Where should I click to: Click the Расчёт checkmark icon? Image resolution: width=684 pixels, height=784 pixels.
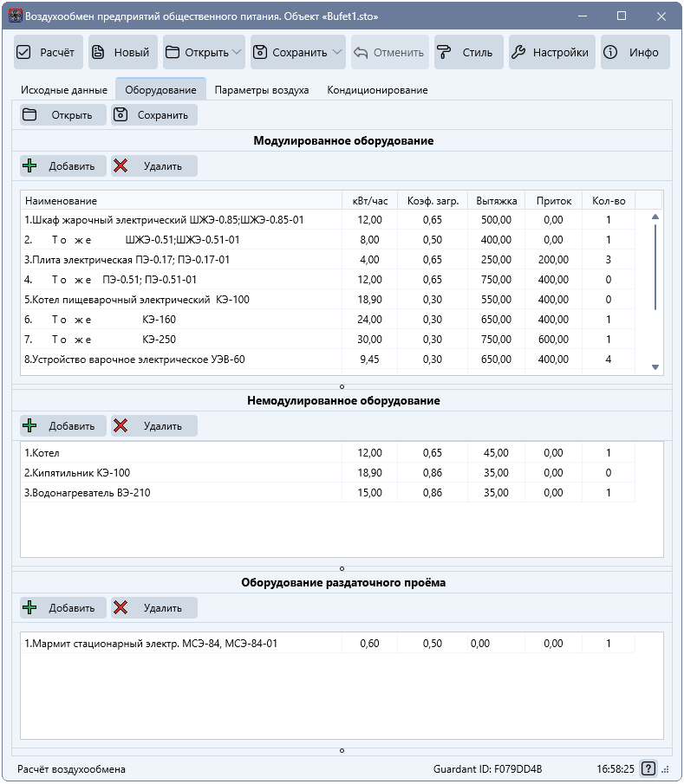click(x=23, y=52)
